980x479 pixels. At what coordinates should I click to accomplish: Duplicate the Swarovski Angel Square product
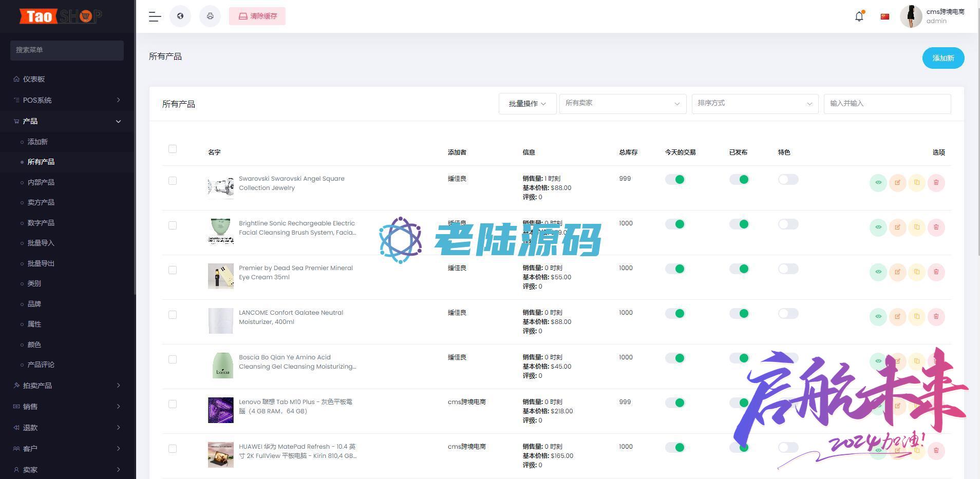(917, 183)
